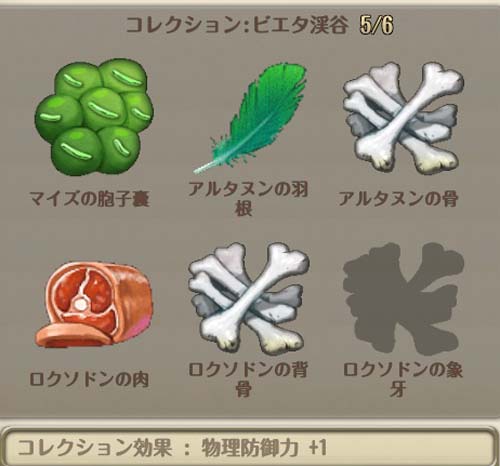
Task: Click the ロクソドン meat icon
Action: pos(94,305)
